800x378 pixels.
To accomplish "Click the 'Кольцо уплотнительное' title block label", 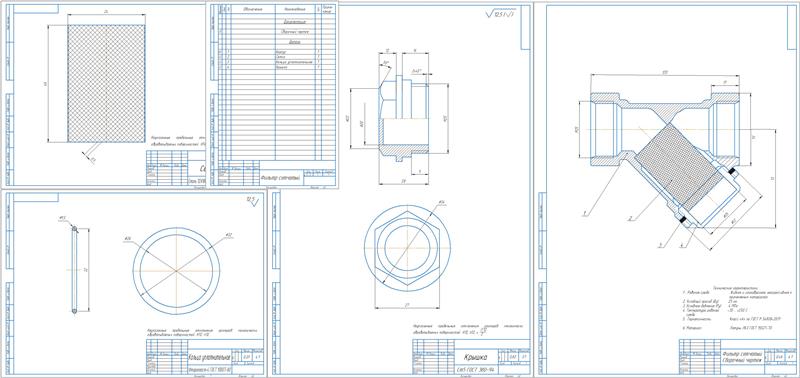I will 210,357.
